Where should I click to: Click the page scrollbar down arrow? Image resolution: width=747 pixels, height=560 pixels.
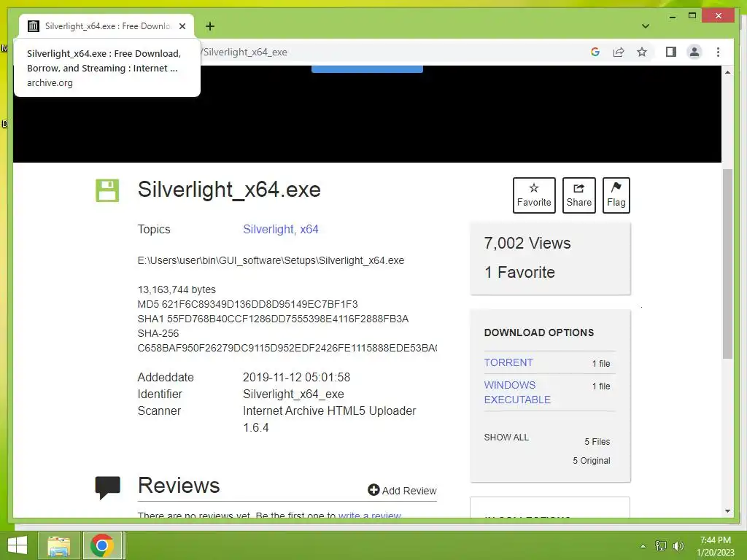[727, 511]
